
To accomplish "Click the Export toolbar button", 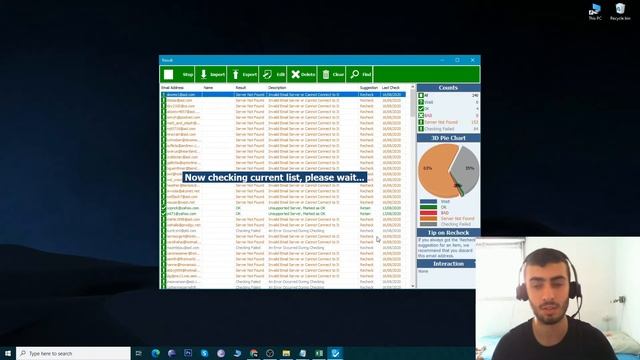I will point(243,74).
